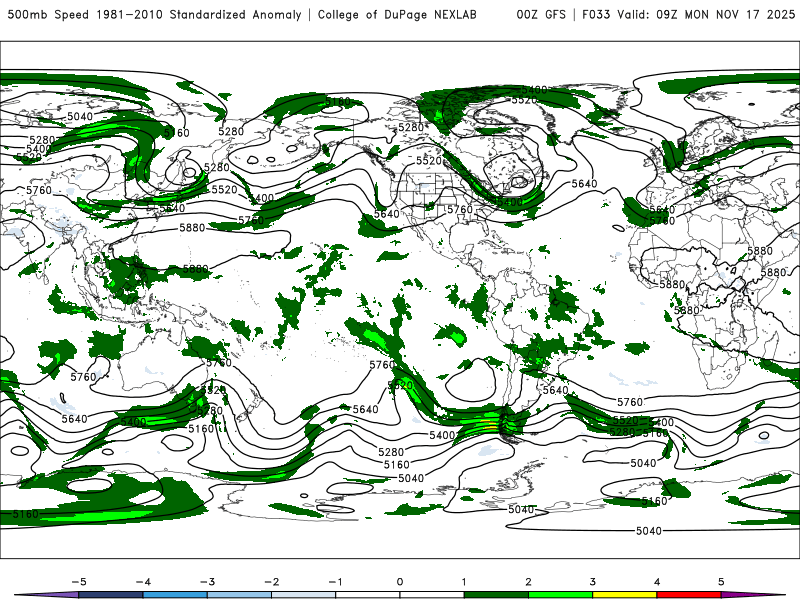800x600 pixels.
Task: Click the '5760' label over the central United States
Action: (x=460, y=209)
